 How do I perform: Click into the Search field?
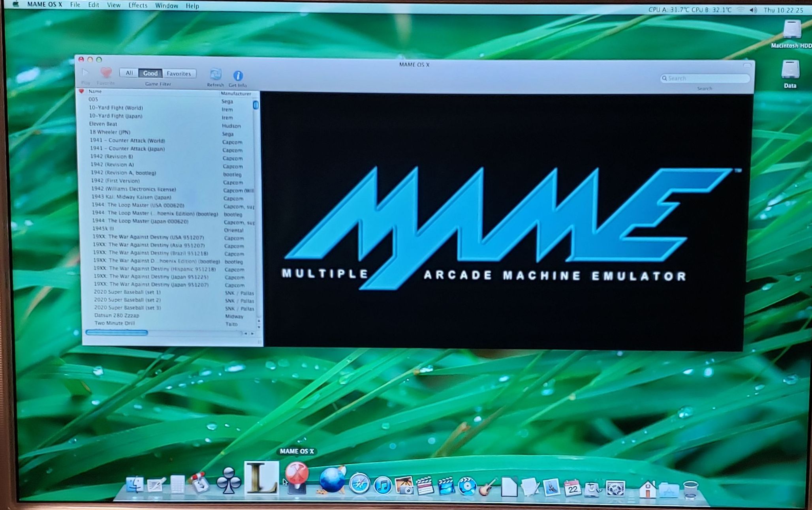(705, 79)
